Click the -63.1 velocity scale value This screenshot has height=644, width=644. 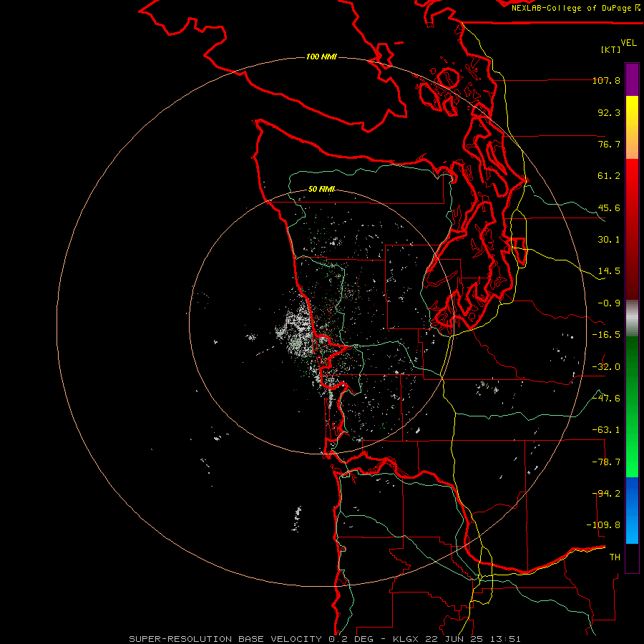606,430
